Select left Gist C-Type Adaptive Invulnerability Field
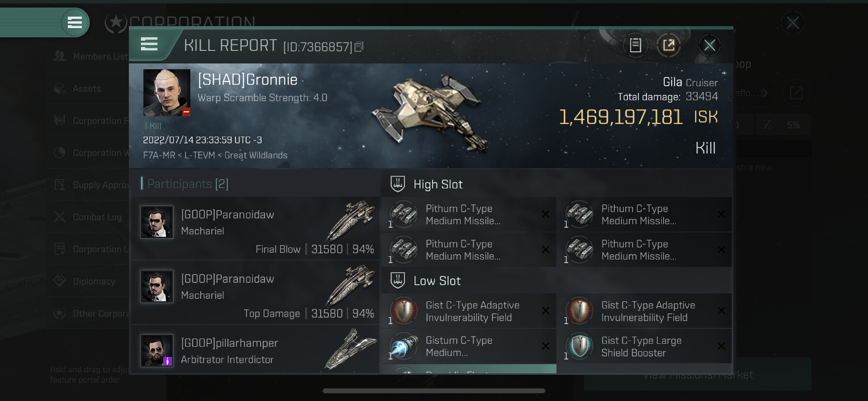 [469, 311]
